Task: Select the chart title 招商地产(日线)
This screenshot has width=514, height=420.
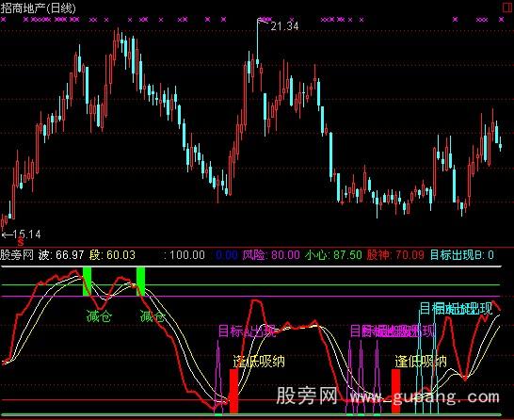Action: (38, 8)
